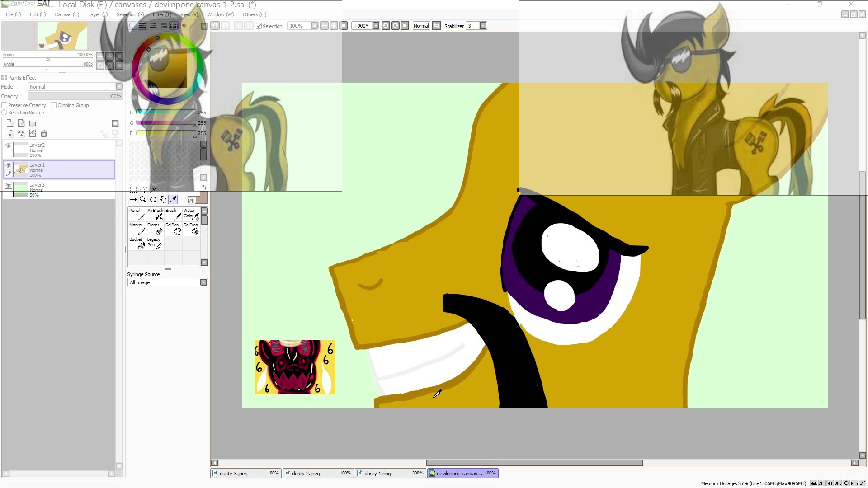Viewport: 868px width, 488px height.
Task: Hide Layer3 with the eye icon
Action: [x=8, y=185]
